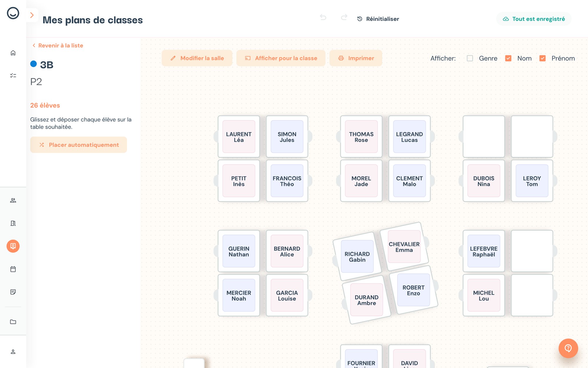This screenshot has height=368, width=588.
Task: Select MOREL Jade student card
Action: click(x=361, y=181)
